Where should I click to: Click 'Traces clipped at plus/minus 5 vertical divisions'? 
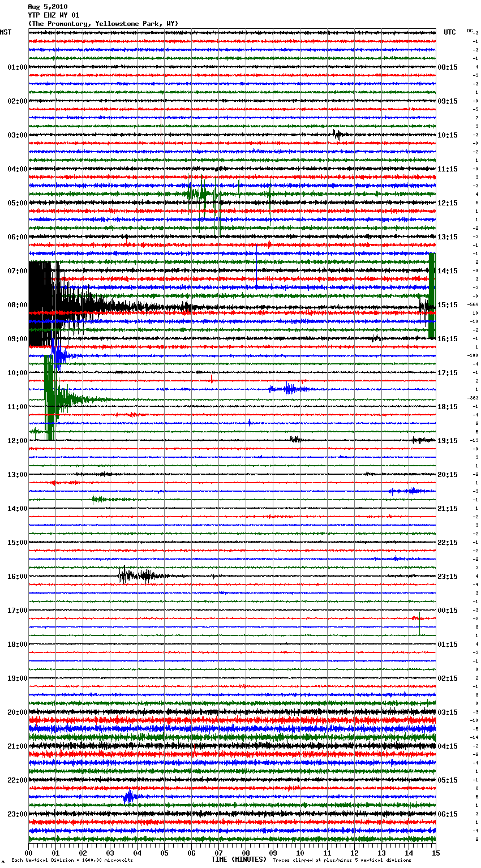[342, 860]
